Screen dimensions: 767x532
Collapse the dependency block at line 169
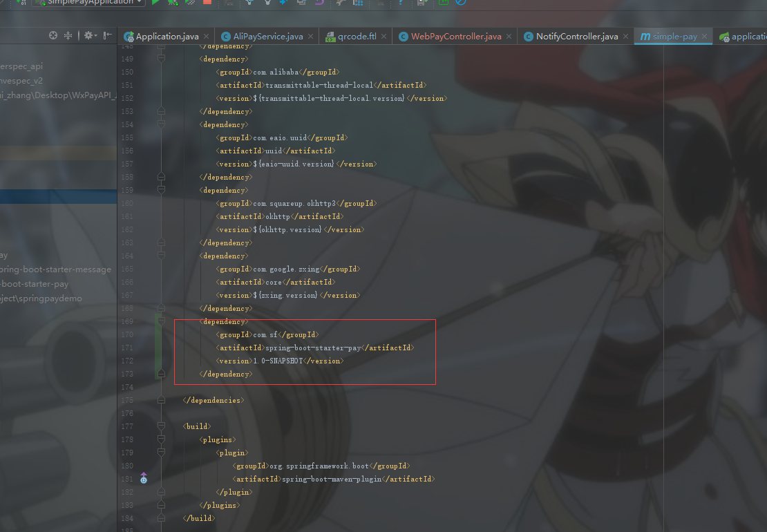(x=161, y=321)
